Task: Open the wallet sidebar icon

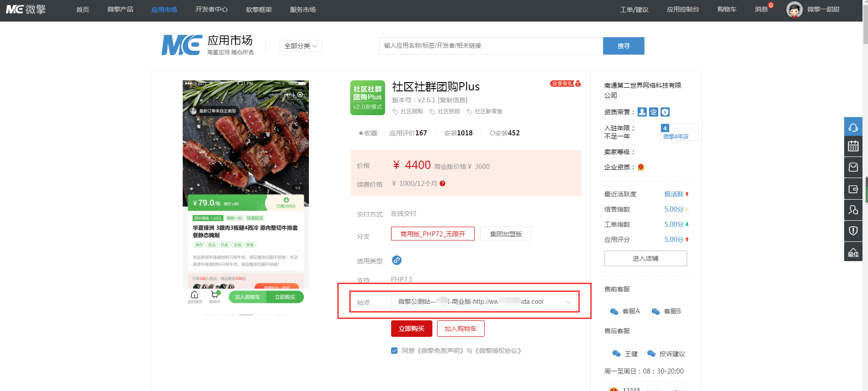Action: coord(853,189)
